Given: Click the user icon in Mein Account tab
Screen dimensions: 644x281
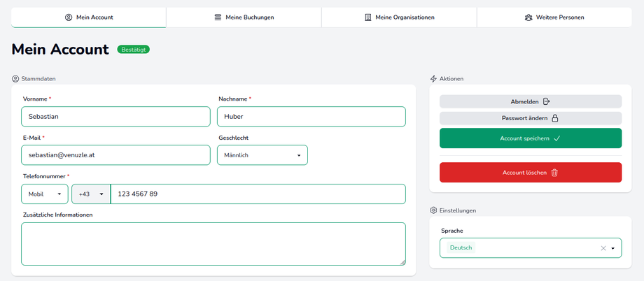Looking at the screenshot, I should [69, 17].
